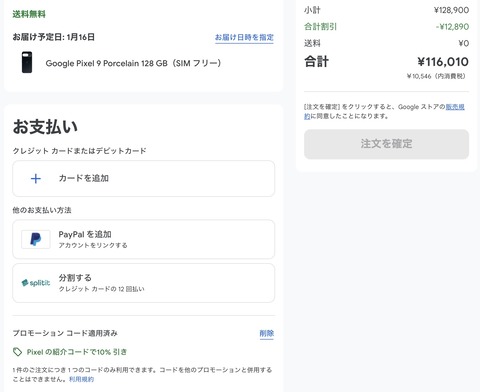Image resolution: width=480 pixels, height=392 pixels.
Task: Click the 送料無料 label
Action: click(29, 14)
